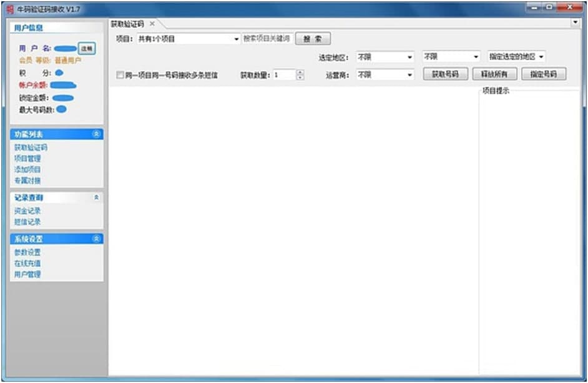The height and width of the screenshot is (383, 588).
Task: Click the 功能列表 header title
Action: tap(29, 134)
